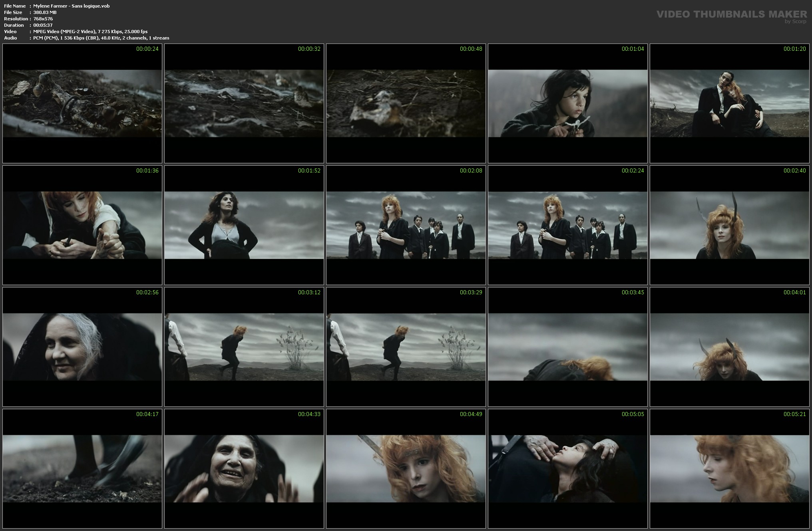Select the close-up thumbnail at 00:04:49
The width and height of the screenshot is (812, 531).
point(406,469)
